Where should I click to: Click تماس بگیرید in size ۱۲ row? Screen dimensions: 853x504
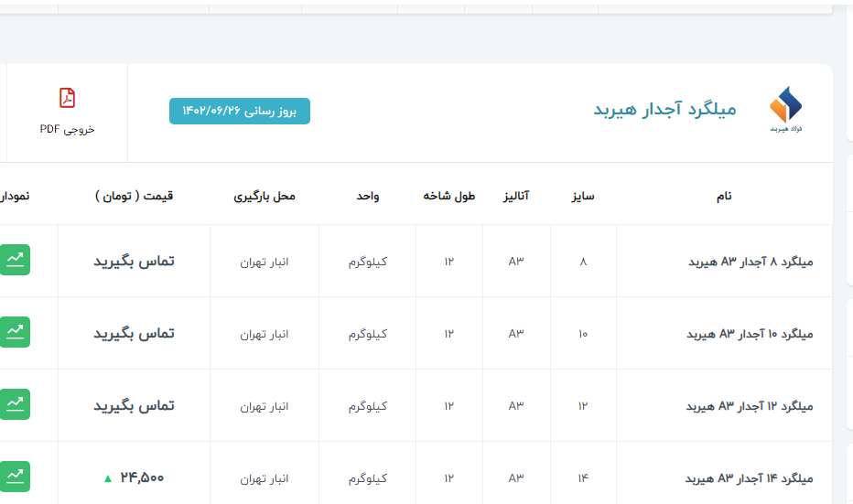click(134, 406)
